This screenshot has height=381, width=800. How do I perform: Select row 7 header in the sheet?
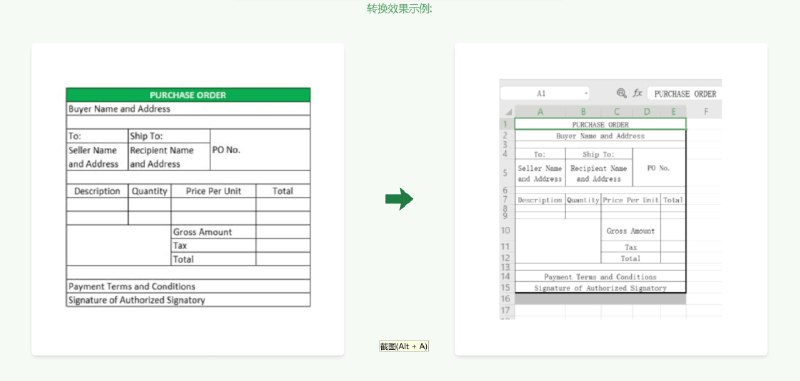click(506, 199)
